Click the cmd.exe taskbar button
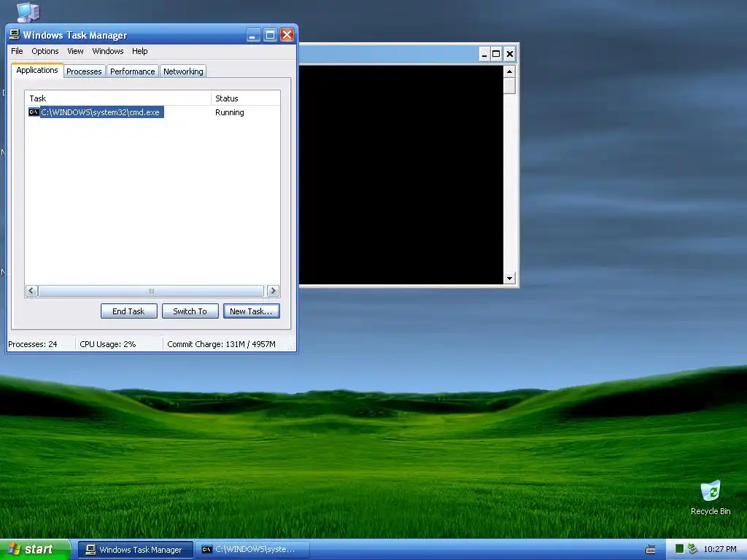Image resolution: width=747 pixels, height=560 pixels. point(252,550)
